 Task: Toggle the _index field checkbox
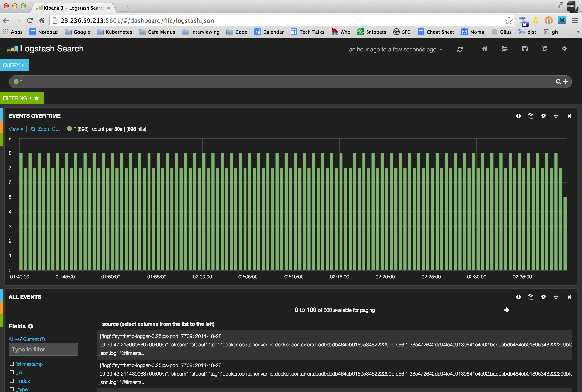tap(11, 381)
